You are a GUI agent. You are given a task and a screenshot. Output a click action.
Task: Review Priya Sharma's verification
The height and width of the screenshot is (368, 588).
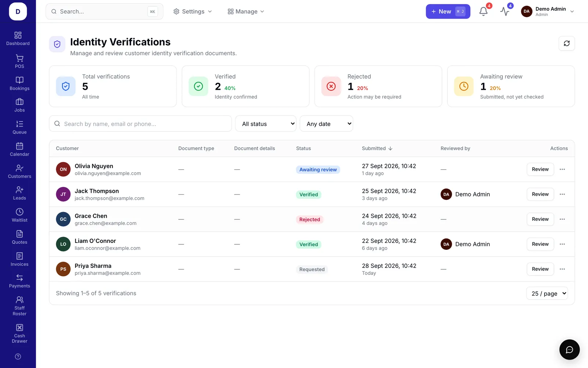pos(540,269)
